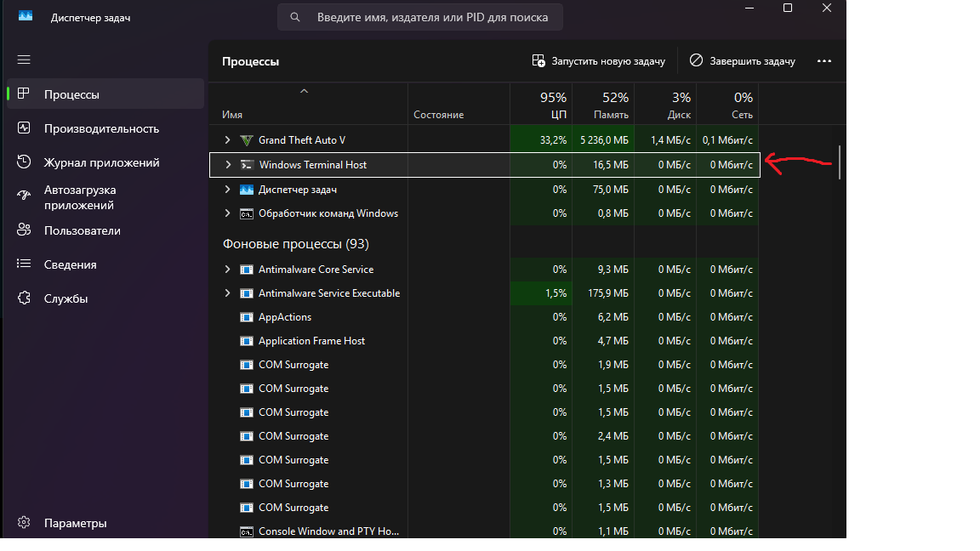The height and width of the screenshot is (551, 980).
Task: Click the Grand Theft Auto V icon
Action: point(247,140)
